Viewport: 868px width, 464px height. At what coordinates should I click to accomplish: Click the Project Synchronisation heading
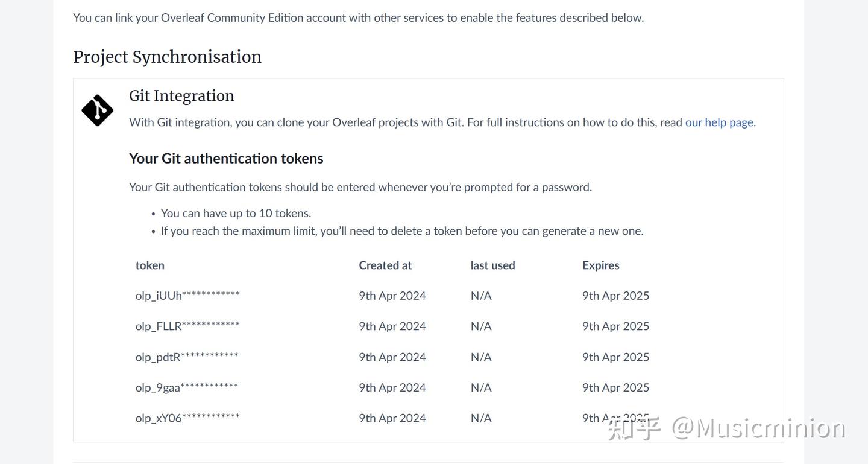point(167,57)
